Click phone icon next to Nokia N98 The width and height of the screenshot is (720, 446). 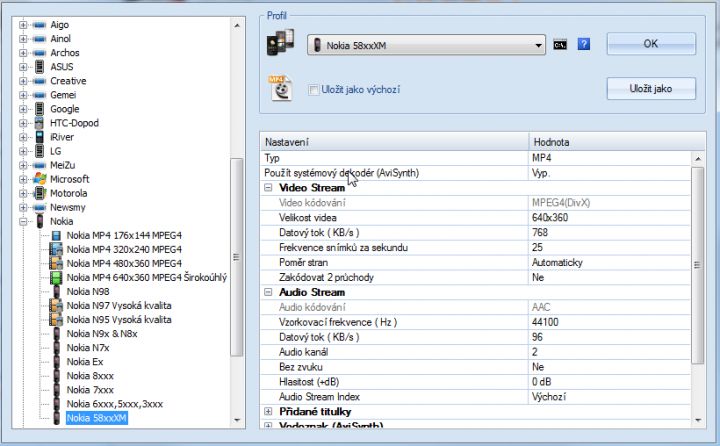pos(56,292)
